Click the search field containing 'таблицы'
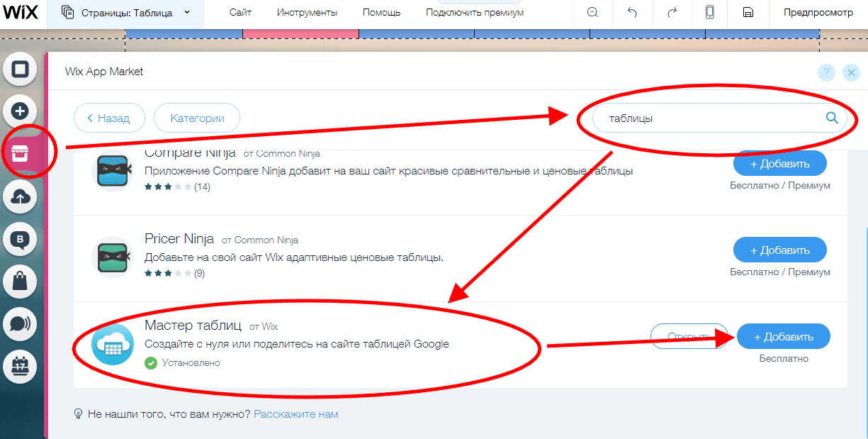Image resolution: width=868 pixels, height=439 pixels. [x=719, y=118]
